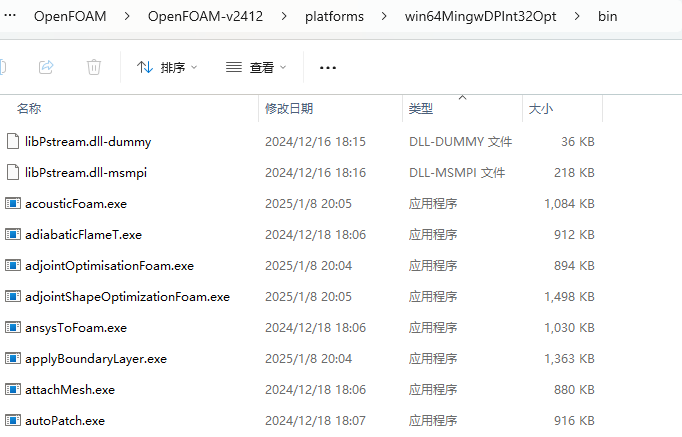Expand chevron after OpenFOAM-v2412 breadcrumb
Screen dimensions: 682x437
click(284, 17)
